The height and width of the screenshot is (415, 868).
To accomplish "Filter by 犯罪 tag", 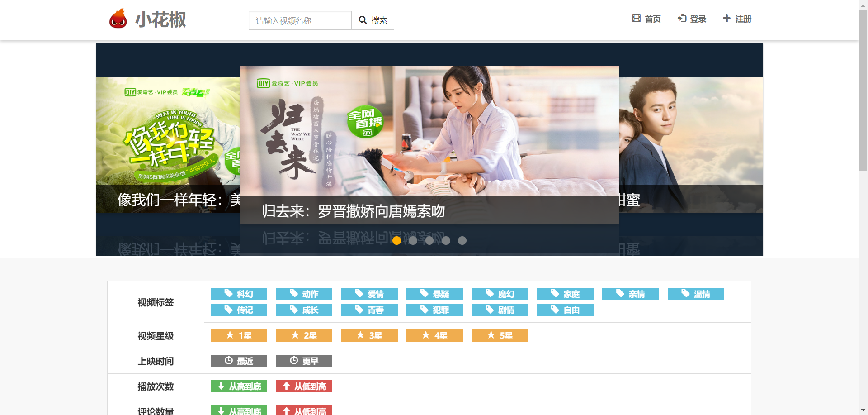I will tap(434, 310).
